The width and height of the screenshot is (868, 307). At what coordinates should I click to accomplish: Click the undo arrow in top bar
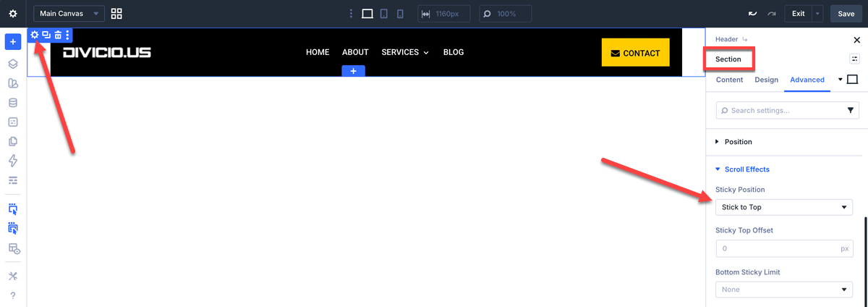pyautogui.click(x=752, y=14)
